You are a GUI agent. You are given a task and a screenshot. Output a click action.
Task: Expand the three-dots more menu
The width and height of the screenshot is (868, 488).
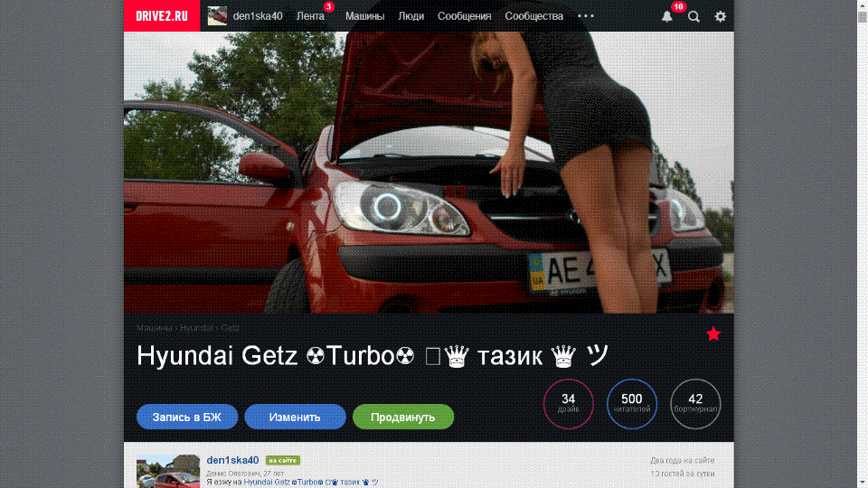[586, 16]
